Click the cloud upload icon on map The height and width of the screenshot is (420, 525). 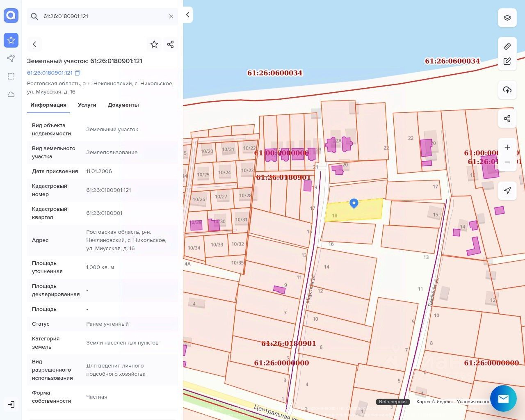pos(507,90)
